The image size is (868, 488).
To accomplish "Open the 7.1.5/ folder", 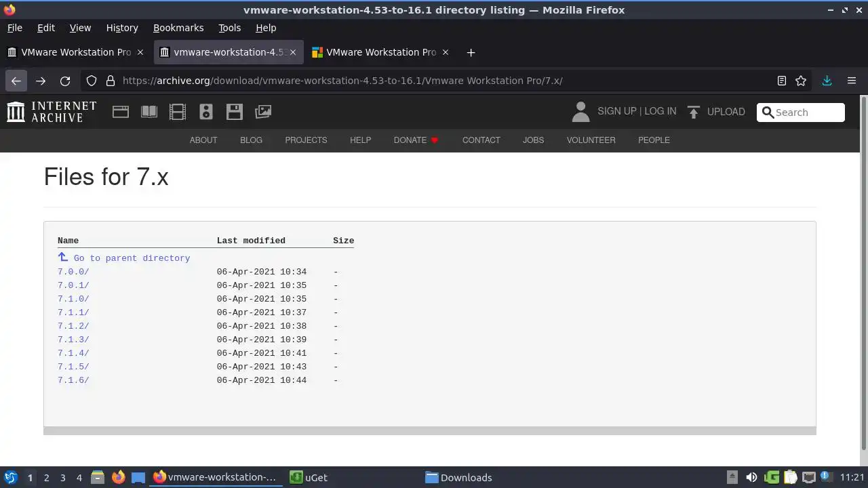I will coord(73,367).
